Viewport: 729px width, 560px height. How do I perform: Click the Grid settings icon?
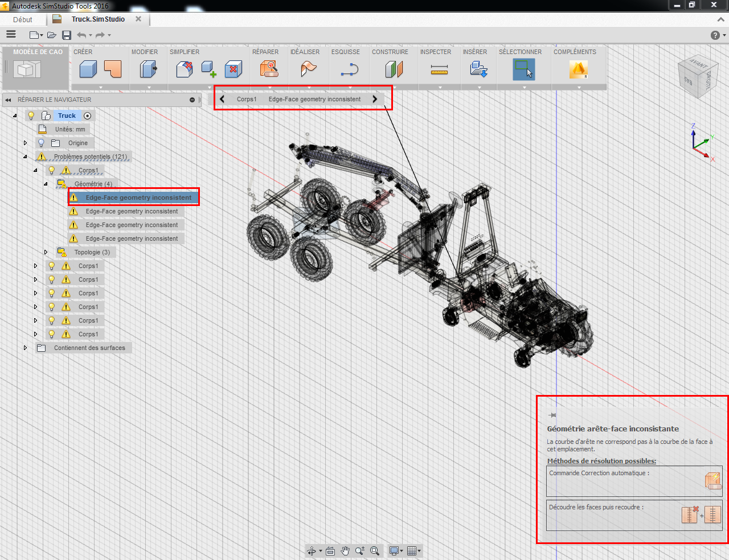pyautogui.click(x=412, y=551)
